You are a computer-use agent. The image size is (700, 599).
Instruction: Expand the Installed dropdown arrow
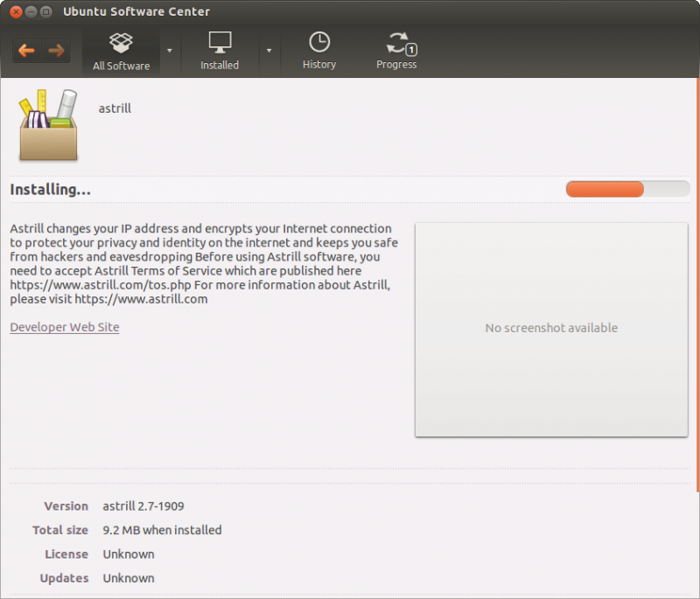269,51
